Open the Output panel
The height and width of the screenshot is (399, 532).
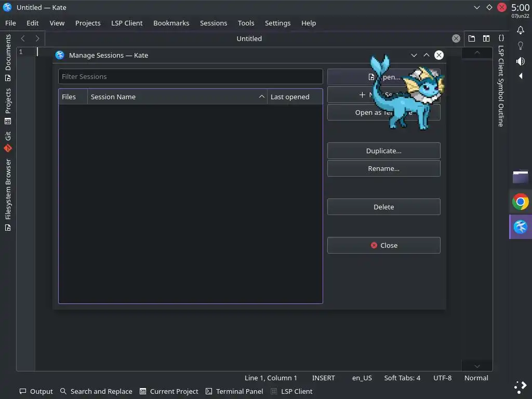(x=36, y=391)
